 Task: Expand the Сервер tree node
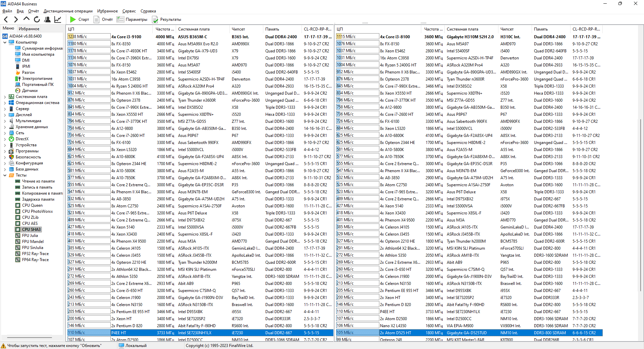[5, 109]
